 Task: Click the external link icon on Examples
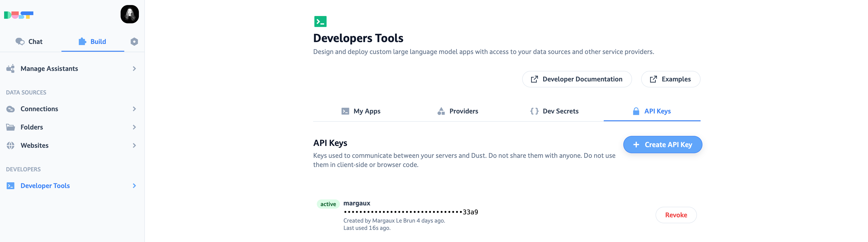(653, 79)
